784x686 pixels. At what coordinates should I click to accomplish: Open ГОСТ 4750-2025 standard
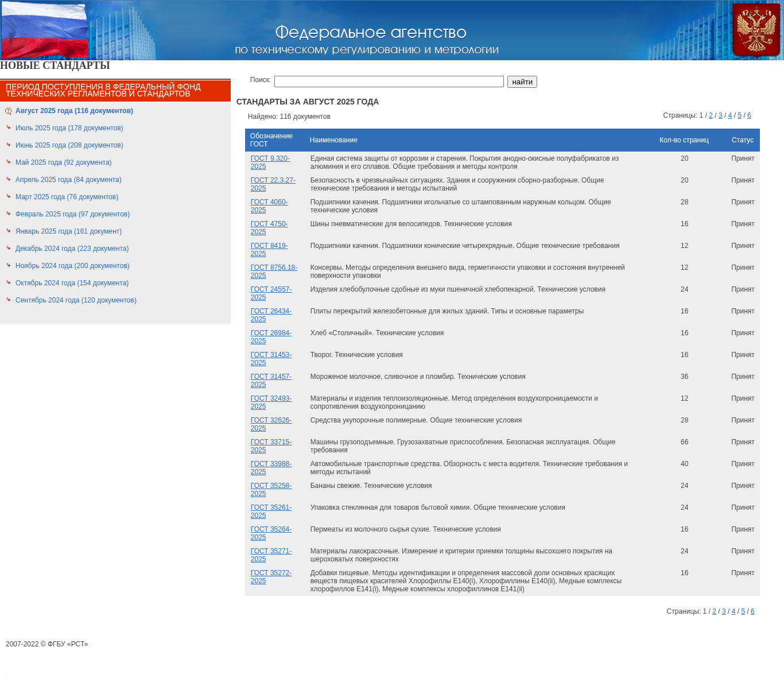point(269,228)
